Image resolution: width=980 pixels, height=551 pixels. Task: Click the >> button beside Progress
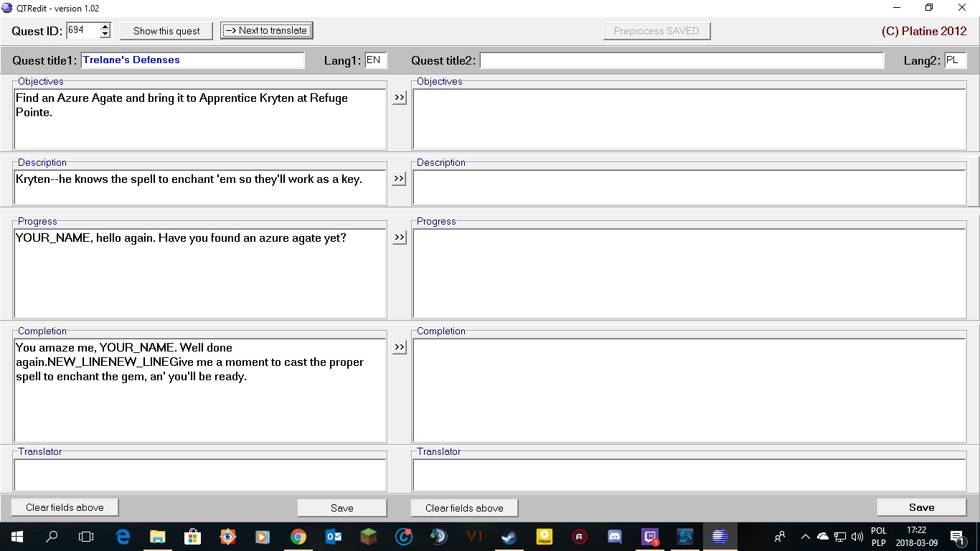coord(400,237)
